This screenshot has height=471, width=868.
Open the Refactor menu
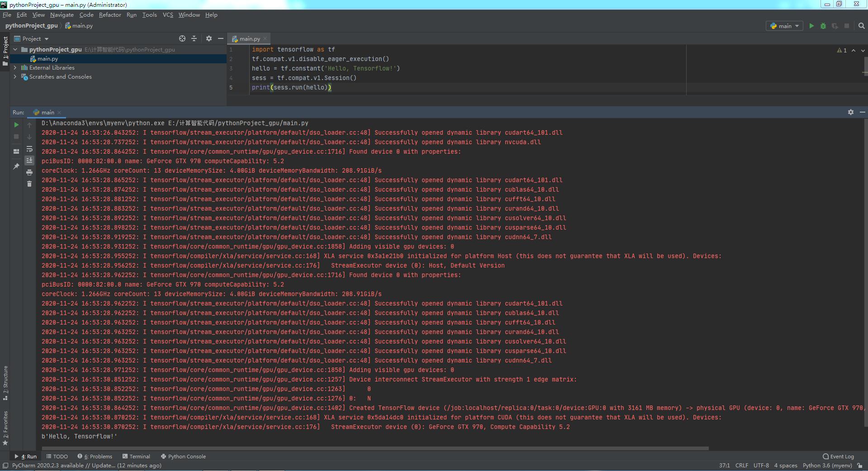tap(110, 15)
